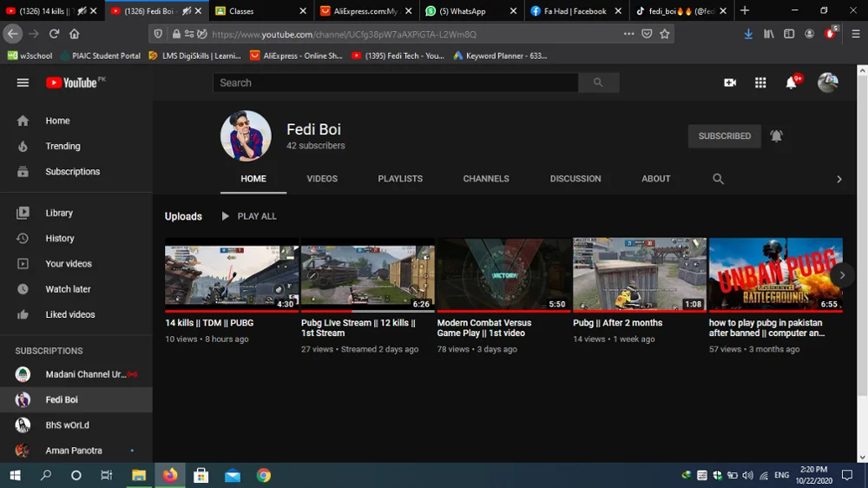Click the search magnifier button

point(598,82)
